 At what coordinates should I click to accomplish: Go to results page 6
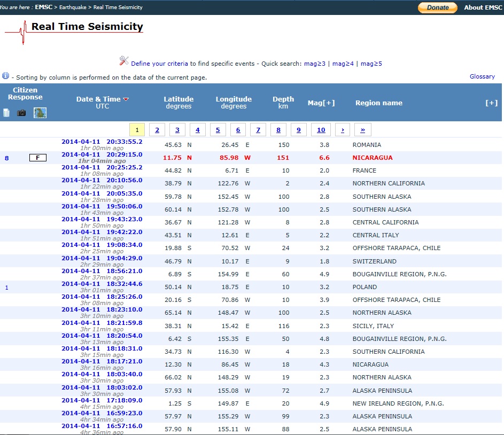click(238, 130)
